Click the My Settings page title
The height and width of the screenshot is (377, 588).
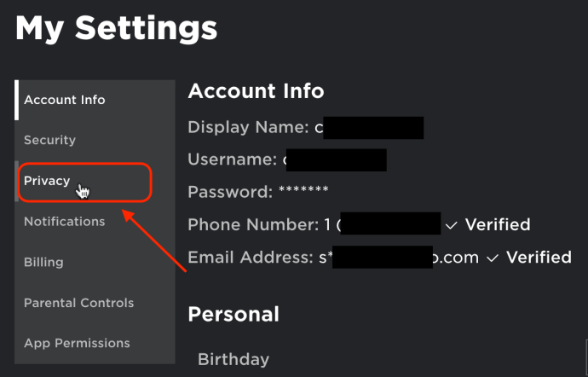tap(117, 29)
